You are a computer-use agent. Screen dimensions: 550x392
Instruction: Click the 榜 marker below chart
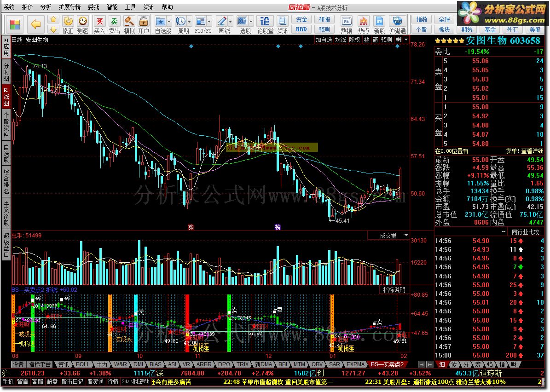coord(278,227)
